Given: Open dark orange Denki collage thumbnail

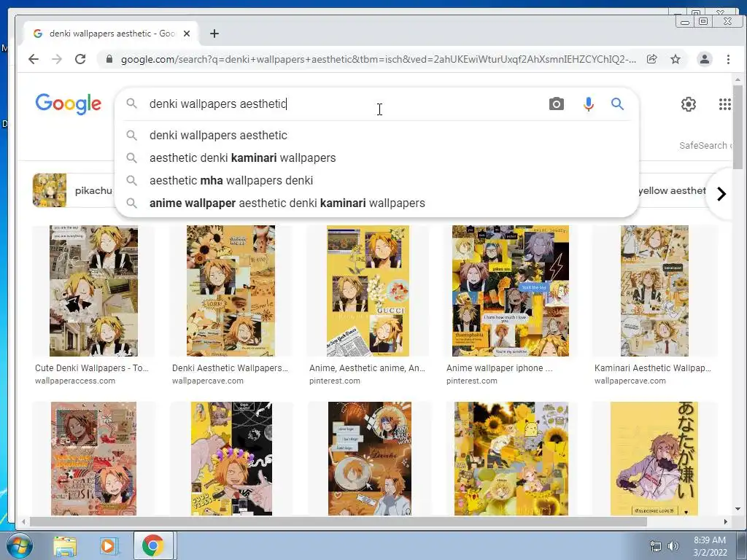Looking at the screenshot, I should click(x=370, y=459).
